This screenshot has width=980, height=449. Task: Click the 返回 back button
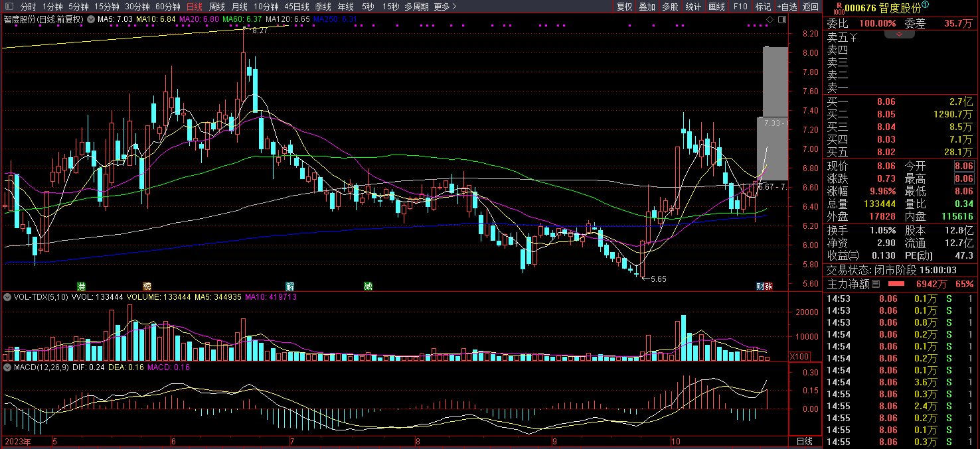click(811, 7)
